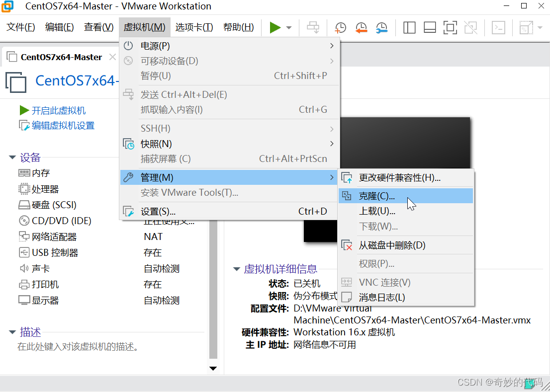Click the console view terminal icon

(498, 27)
